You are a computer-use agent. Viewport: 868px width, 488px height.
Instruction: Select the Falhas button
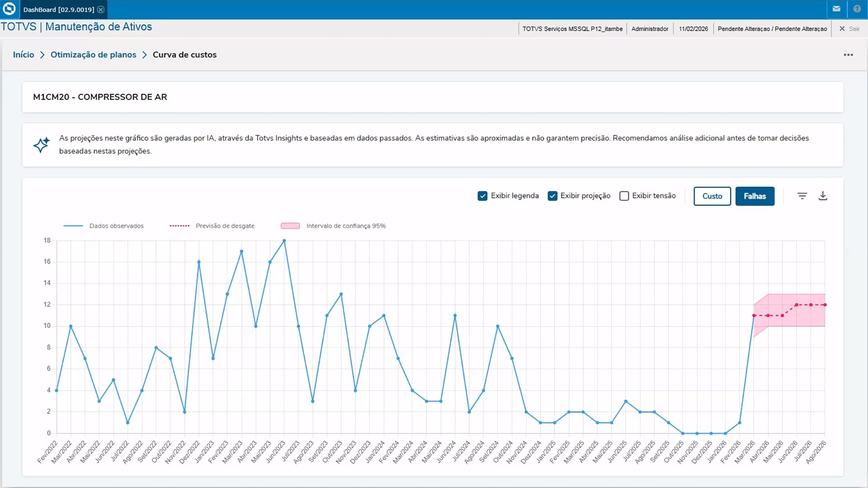click(755, 196)
